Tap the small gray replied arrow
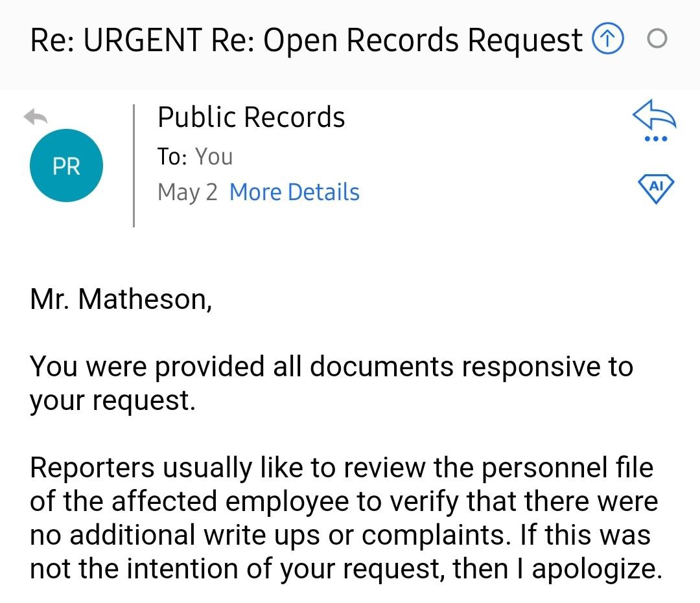Screen dimensions: 700x603 (x=36, y=117)
